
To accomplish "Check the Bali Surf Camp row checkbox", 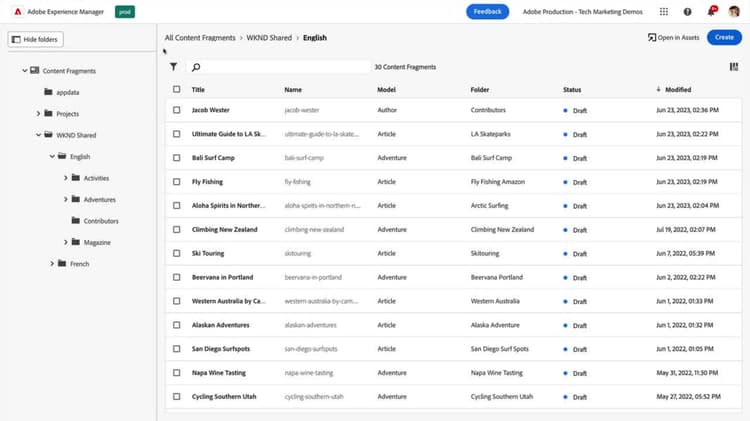I will [x=176, y=158].
